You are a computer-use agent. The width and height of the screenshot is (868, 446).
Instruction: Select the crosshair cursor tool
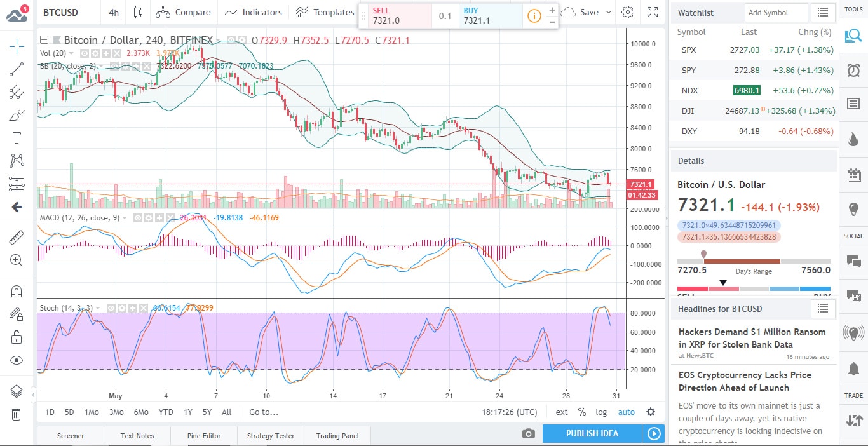[17, 45]
